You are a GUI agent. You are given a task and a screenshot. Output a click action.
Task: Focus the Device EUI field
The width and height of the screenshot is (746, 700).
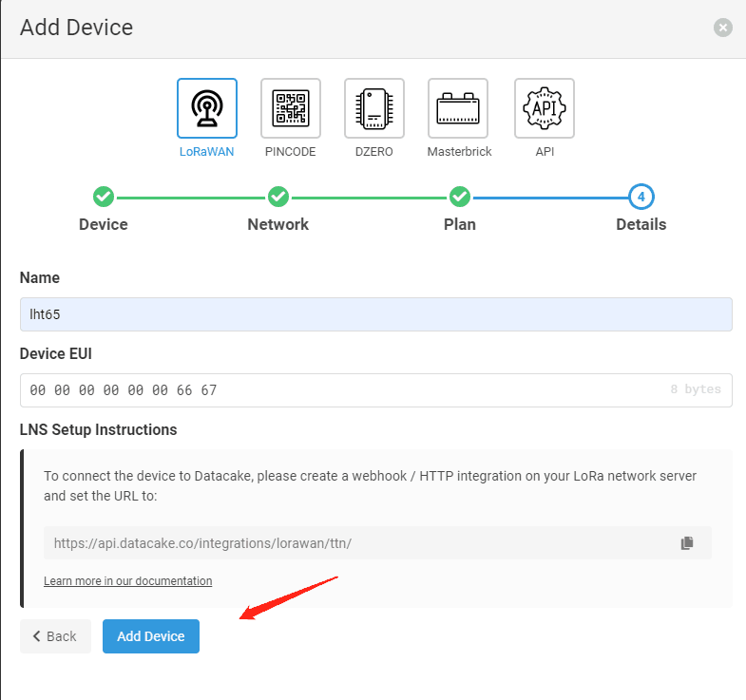coord(376,390)
